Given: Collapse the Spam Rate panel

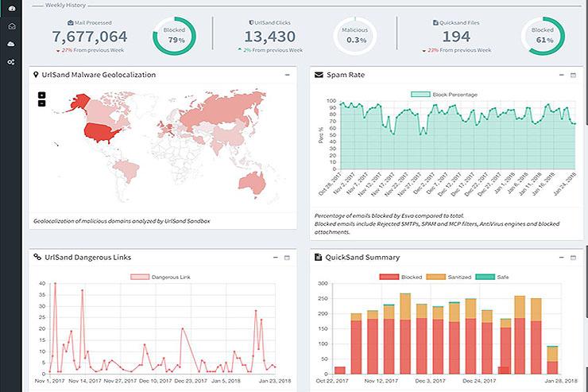Looking at the screenshot, I should pyautogui.click(x=560, y=76).
